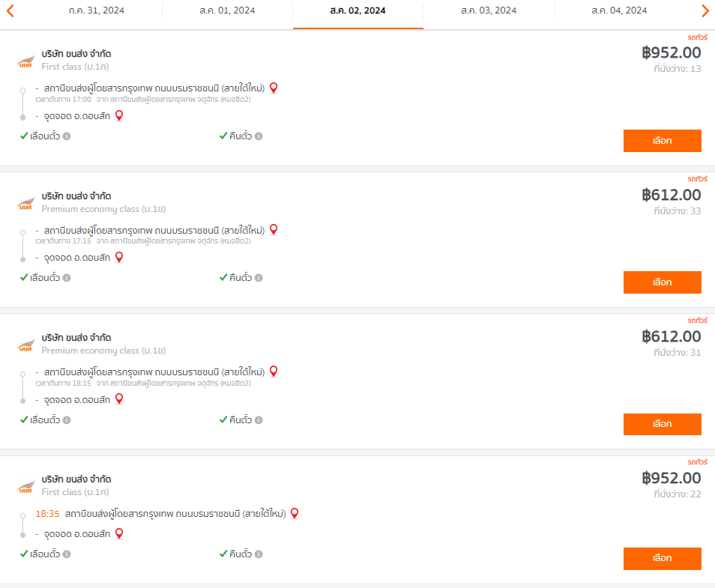Open map pin for 18:35 trip's departure terminal
Viewport: 715px width, 588px height.
tap(295, 514)
